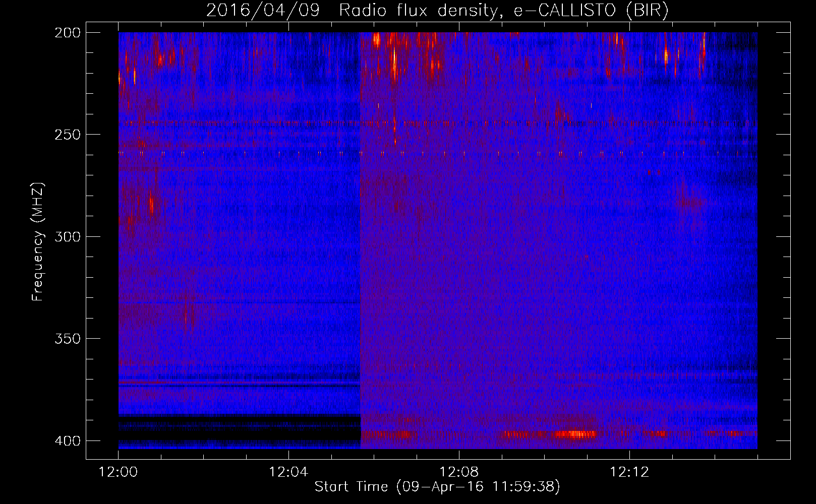Click the 12:04 time tick label

pos(288,472)
